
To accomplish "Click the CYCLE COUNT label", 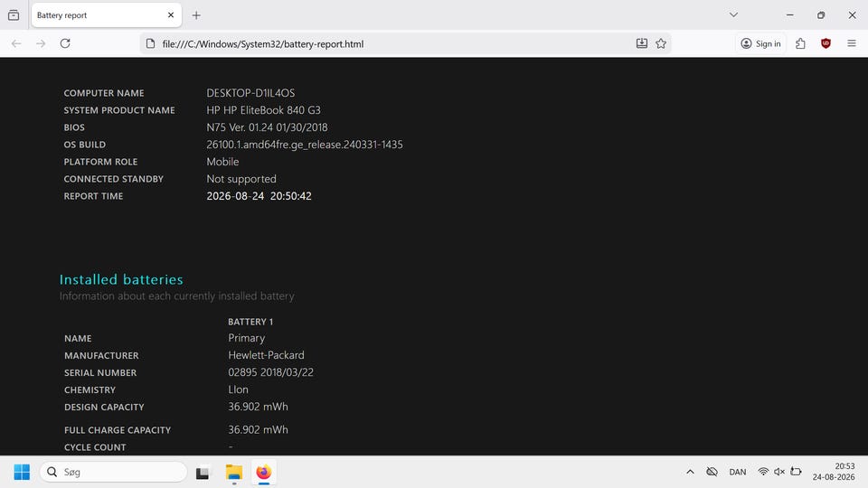I will coord(95,447).
